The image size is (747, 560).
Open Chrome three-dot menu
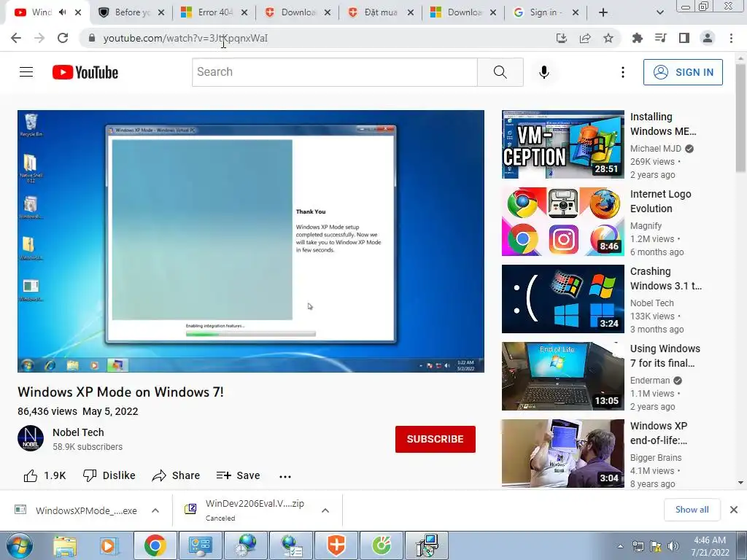click(731, 38)
